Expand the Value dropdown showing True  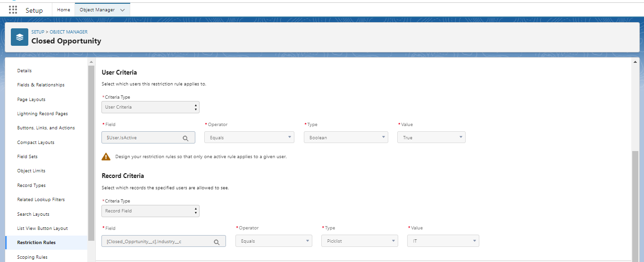(x=431, y=137)
